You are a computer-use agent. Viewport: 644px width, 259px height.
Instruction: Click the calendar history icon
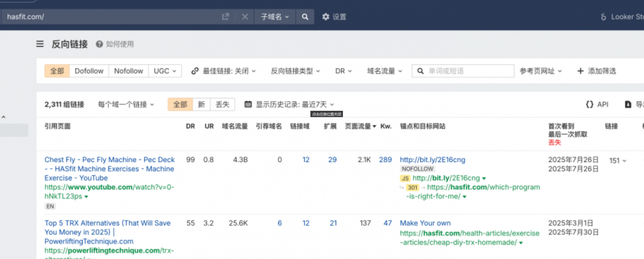(248, 104)
